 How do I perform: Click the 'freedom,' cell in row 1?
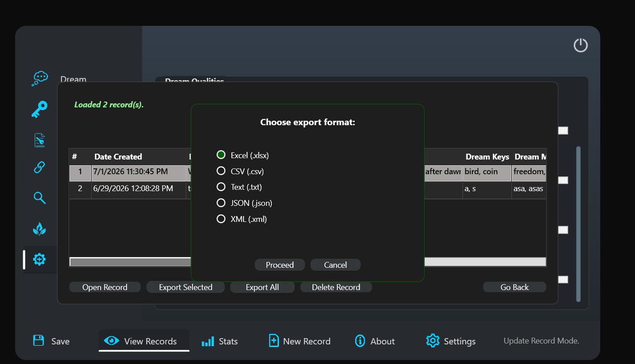pos(529,173)
